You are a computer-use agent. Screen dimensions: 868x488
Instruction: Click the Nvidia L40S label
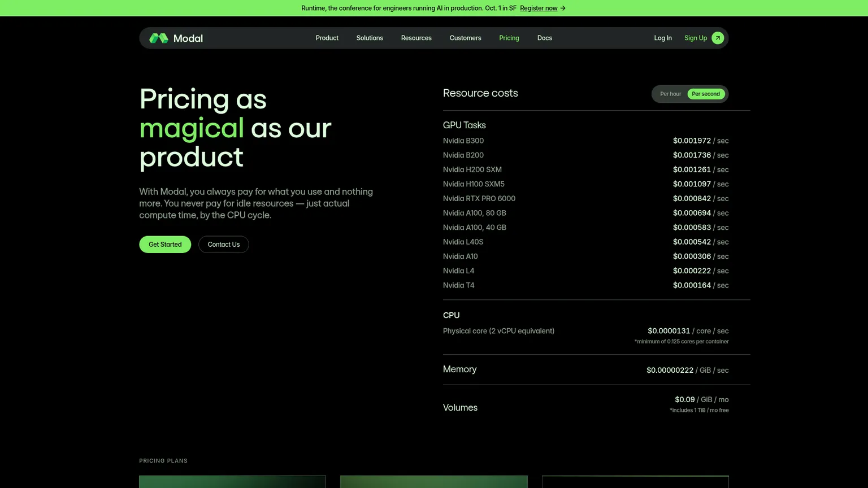click(x=463, y=242)
